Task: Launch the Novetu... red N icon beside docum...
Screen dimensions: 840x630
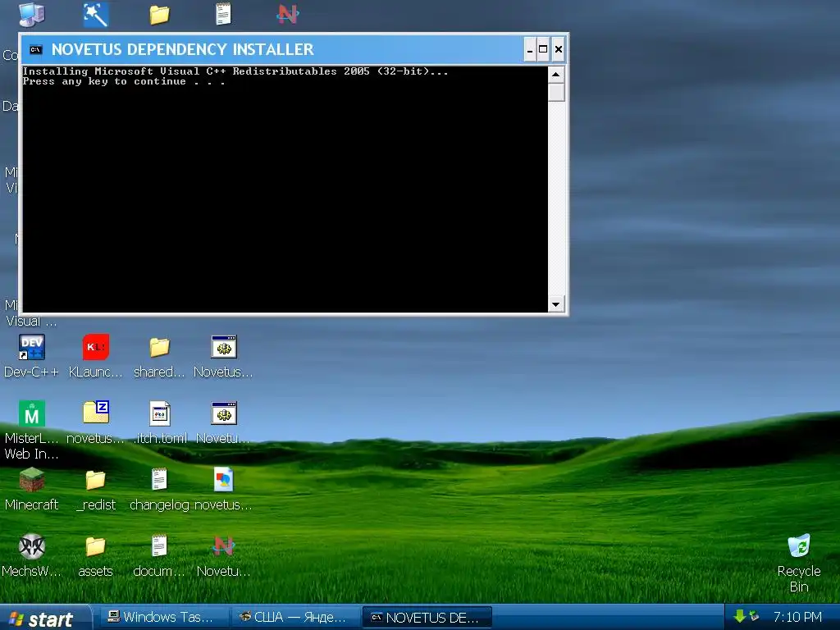Action: pyautogui.click(x=223, y=555)
